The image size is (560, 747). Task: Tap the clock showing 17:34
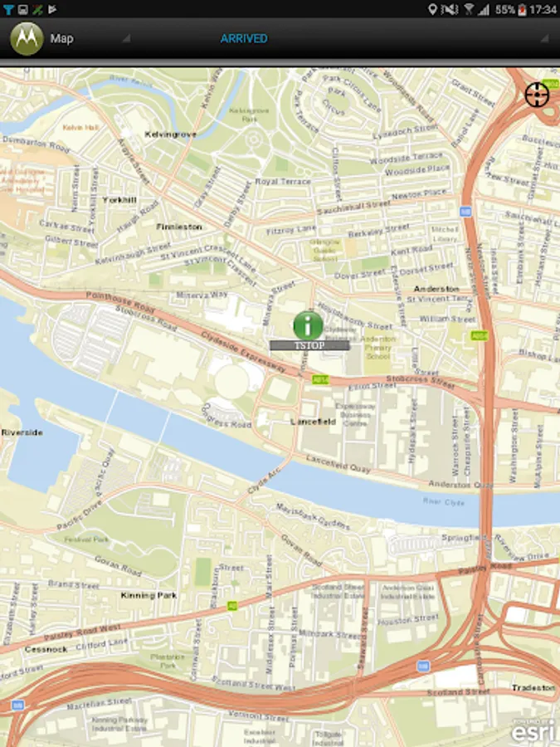(x=543, y=9)
